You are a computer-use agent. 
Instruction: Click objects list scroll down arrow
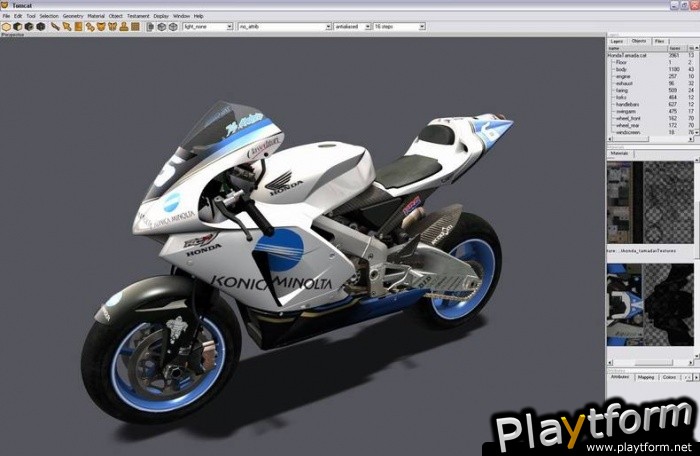(x=697, y=133)
